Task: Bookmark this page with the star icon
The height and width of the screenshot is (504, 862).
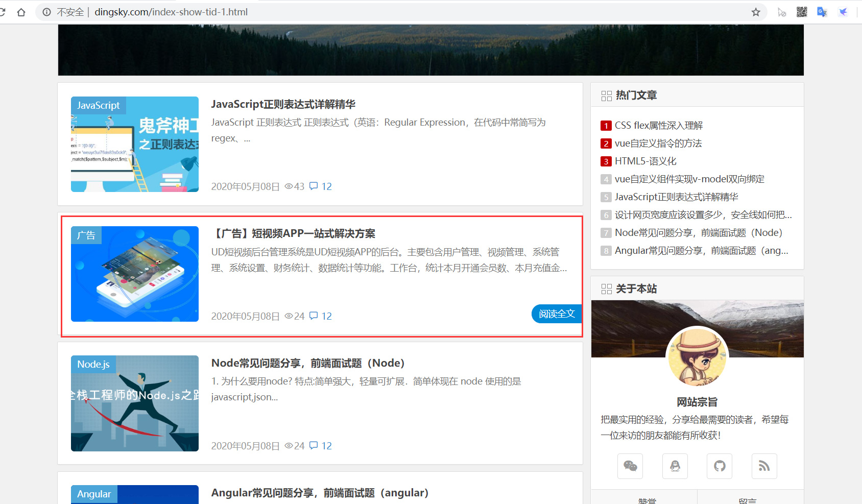Action: (756, 12)
